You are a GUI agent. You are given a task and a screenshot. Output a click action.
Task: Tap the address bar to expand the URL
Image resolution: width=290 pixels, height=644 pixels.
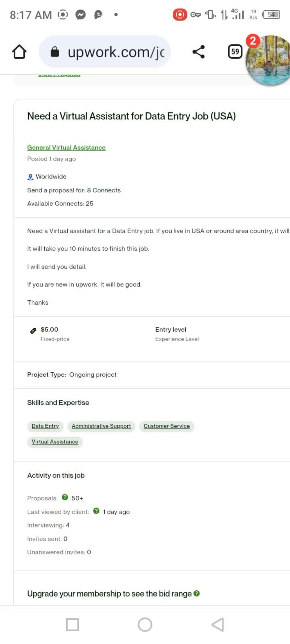[x=116, y=52]
